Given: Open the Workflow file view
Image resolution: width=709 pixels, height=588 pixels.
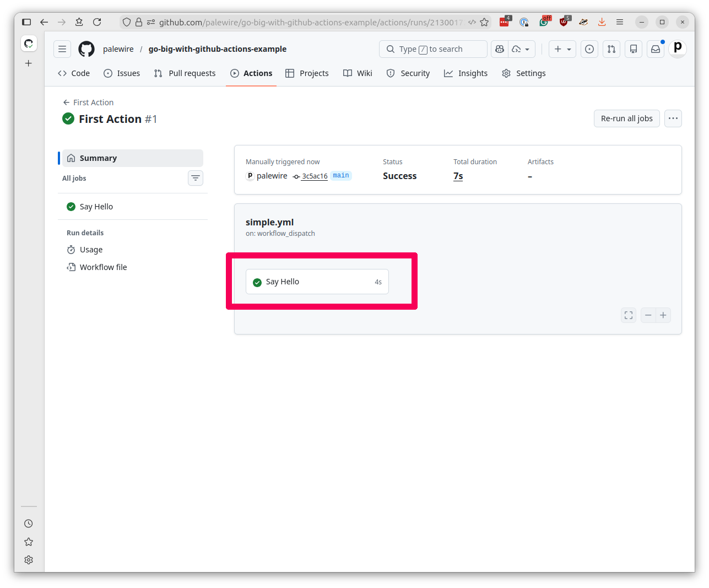Looking at the screenshot, I should [103, 267].
